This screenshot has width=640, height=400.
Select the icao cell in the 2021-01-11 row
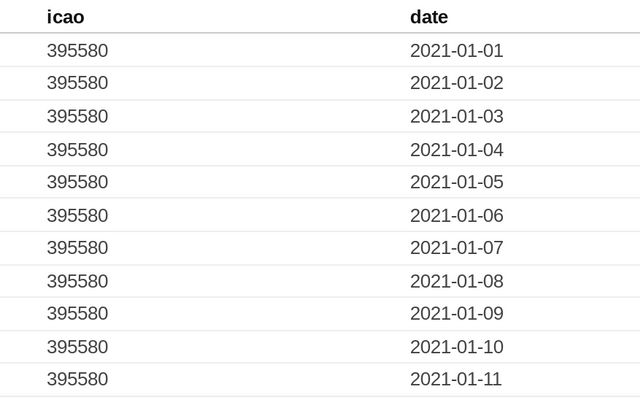77,379
